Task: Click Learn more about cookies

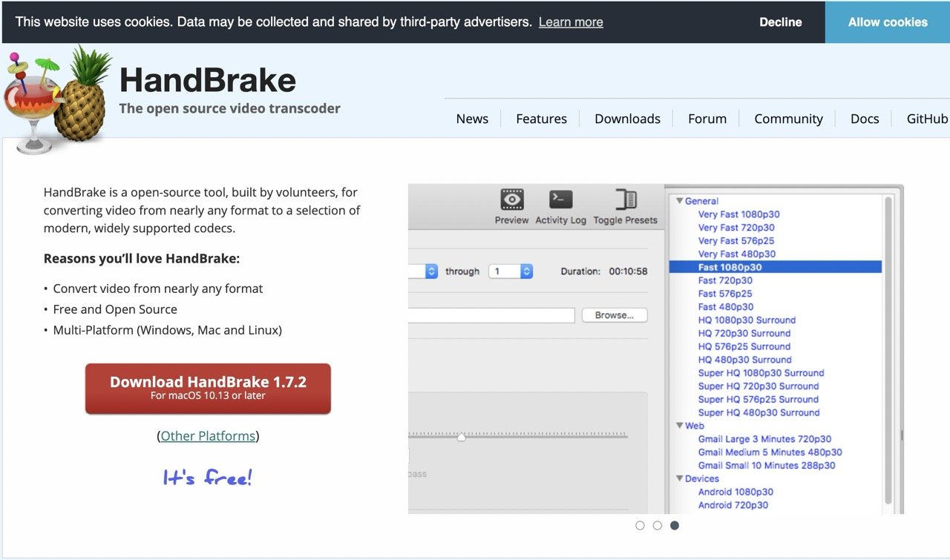Action: (x=570, y=22)
